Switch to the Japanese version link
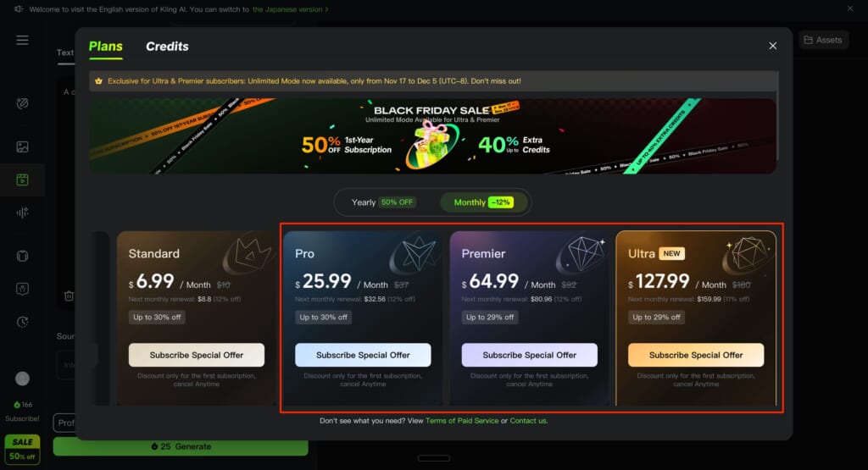The height and width of the screenshot is (470, 868). click(288, 9)
